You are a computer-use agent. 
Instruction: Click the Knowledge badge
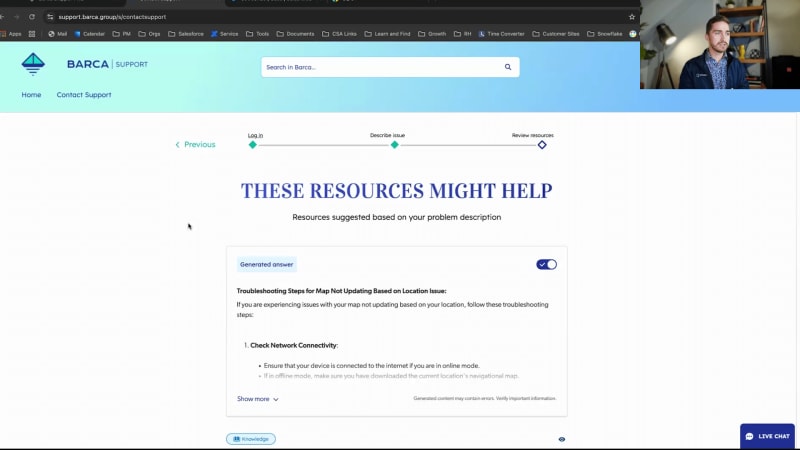pos(251,439)
